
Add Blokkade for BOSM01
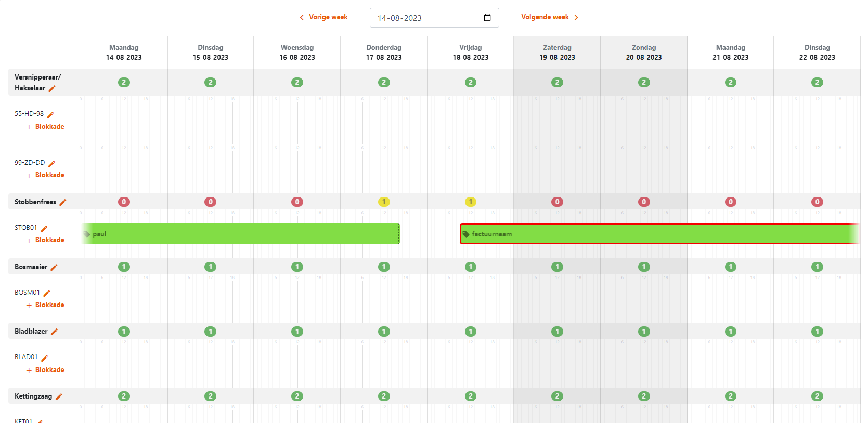point(45,305)
